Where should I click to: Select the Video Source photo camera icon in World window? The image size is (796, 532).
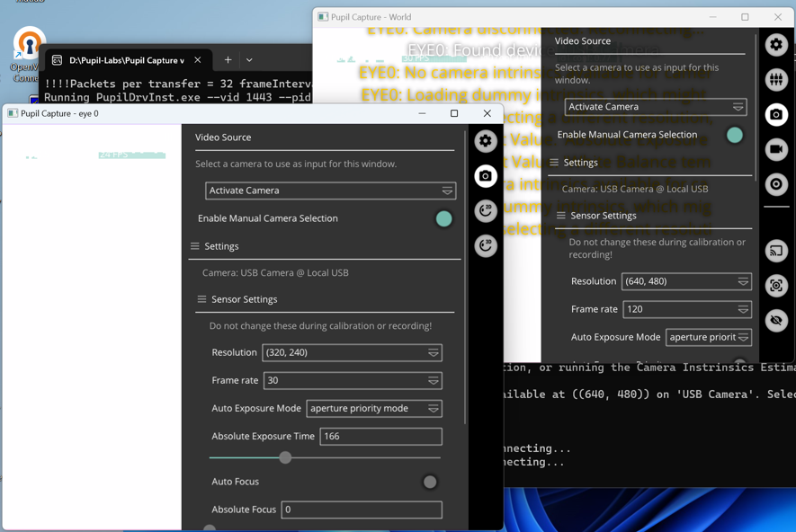(x=776, y=115)
